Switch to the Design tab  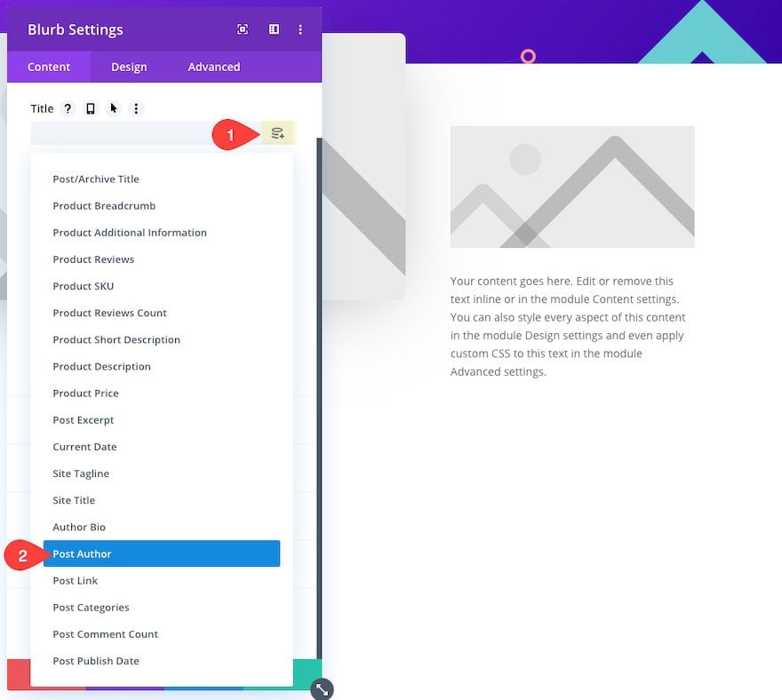coord(129,67)
